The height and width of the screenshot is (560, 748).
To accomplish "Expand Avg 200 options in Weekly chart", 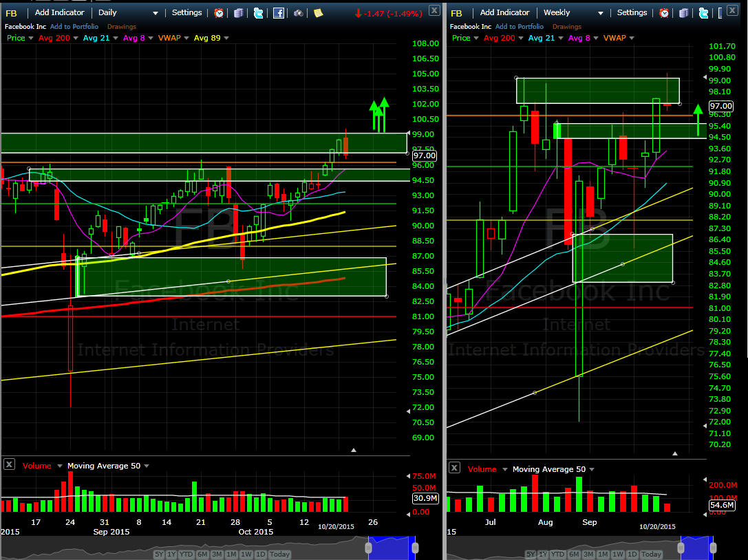I will point(520,38).
